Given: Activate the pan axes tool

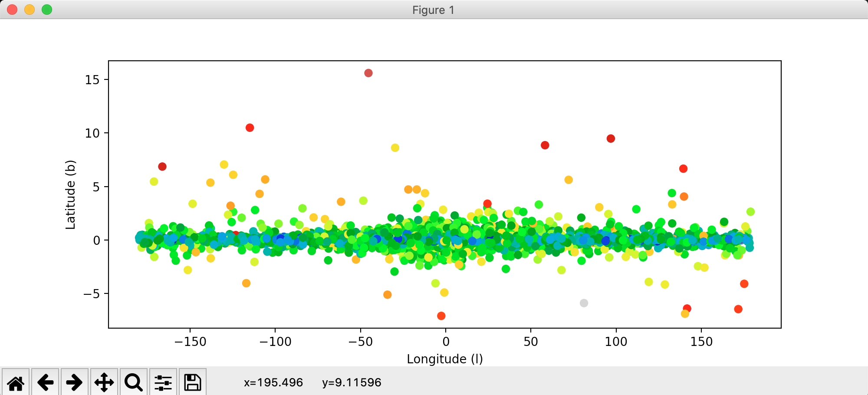Looking at the screenshot, I should click(104, 382).
